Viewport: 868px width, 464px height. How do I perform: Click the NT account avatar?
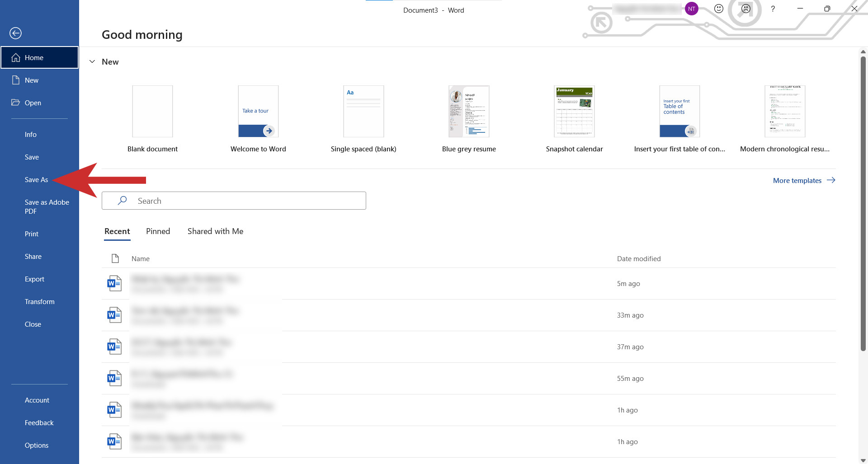tap(691, 9)
